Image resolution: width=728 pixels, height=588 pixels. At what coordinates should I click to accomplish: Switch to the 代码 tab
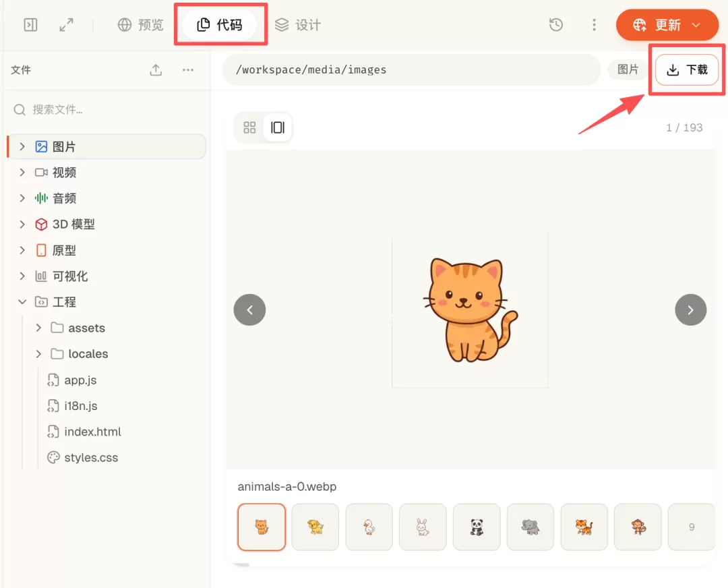tap(220, 25)
